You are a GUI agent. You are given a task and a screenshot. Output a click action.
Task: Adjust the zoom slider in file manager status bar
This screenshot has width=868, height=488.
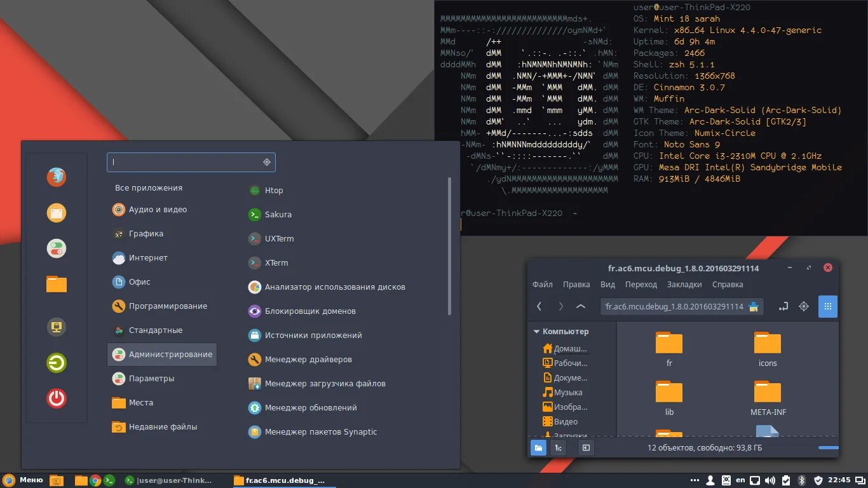[828, 448]
